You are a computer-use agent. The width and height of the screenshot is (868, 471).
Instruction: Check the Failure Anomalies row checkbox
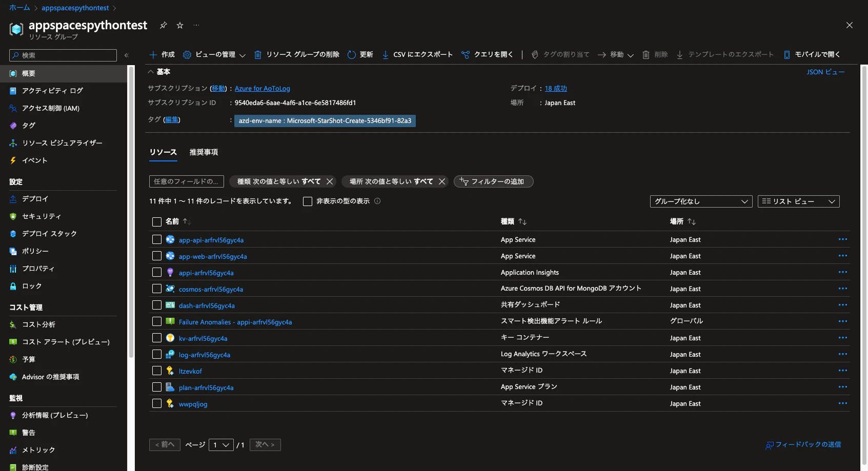(157, 321)
